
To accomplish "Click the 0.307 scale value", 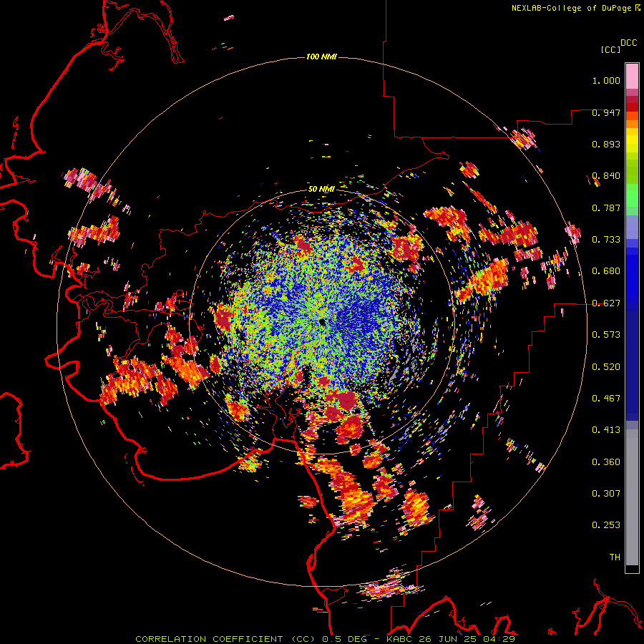I will [606, 494].
